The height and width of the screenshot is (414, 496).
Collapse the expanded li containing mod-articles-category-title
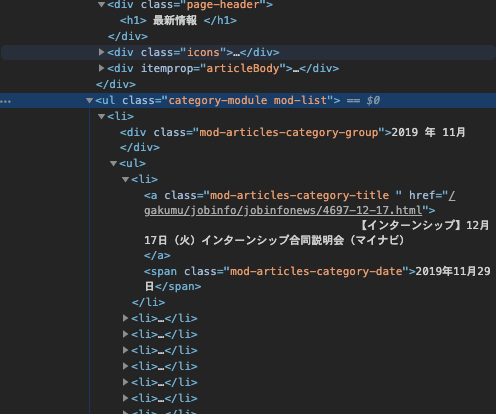coord(126,179)
